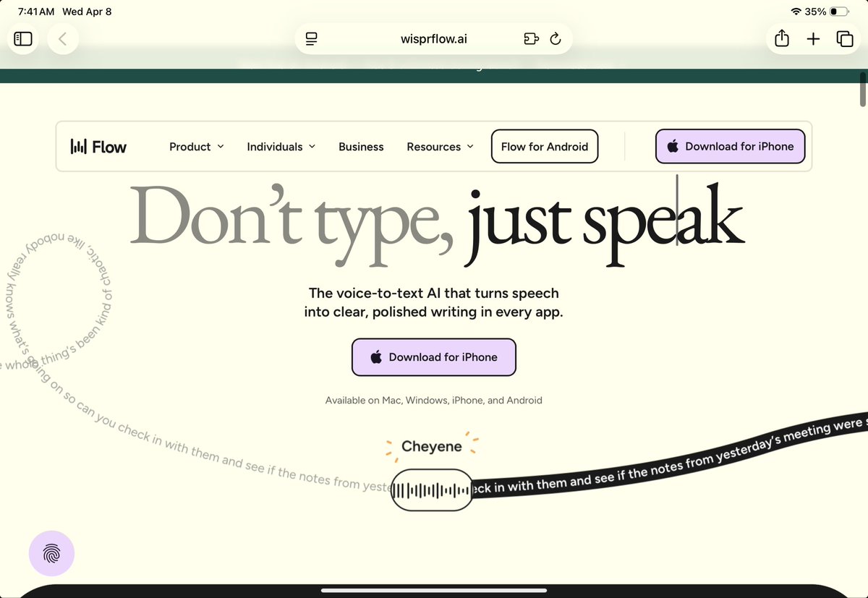868x598 pixels.
Task: Expand the Product dropdown menu
Action: click(x=197, y=147)
